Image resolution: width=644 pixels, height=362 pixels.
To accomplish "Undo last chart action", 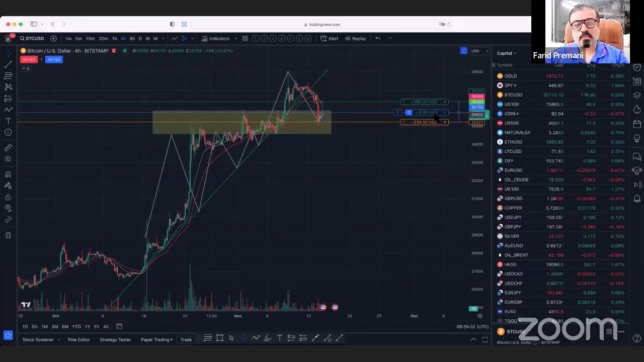I will tap(378, 38).
